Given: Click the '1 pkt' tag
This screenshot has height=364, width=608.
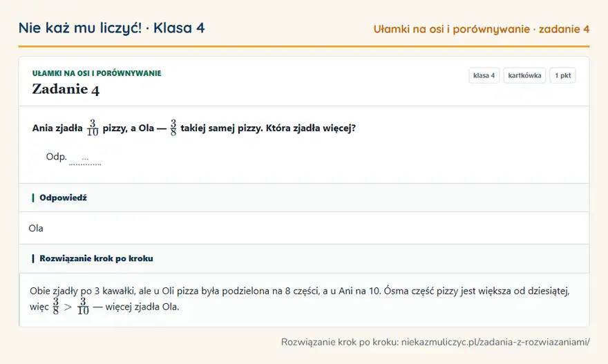Looking at the screenshot, I should pyautogui.click(x=562, y=75).
